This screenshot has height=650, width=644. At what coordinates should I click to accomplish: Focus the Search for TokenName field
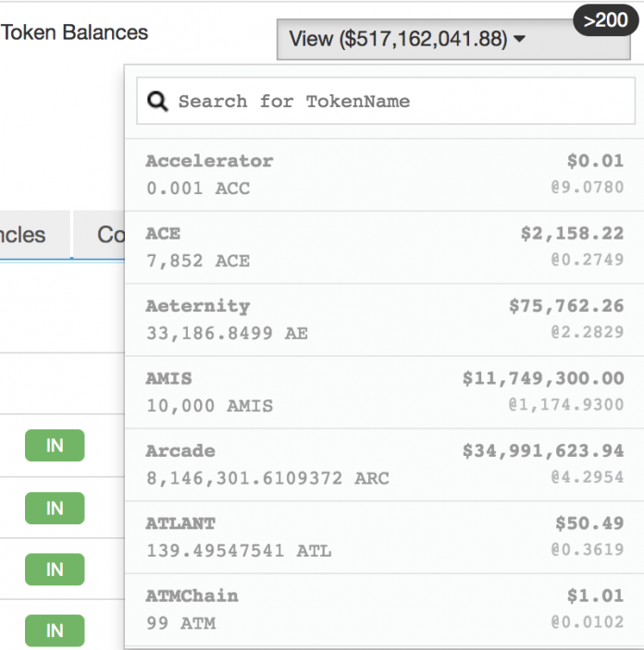tap(386, 101)
